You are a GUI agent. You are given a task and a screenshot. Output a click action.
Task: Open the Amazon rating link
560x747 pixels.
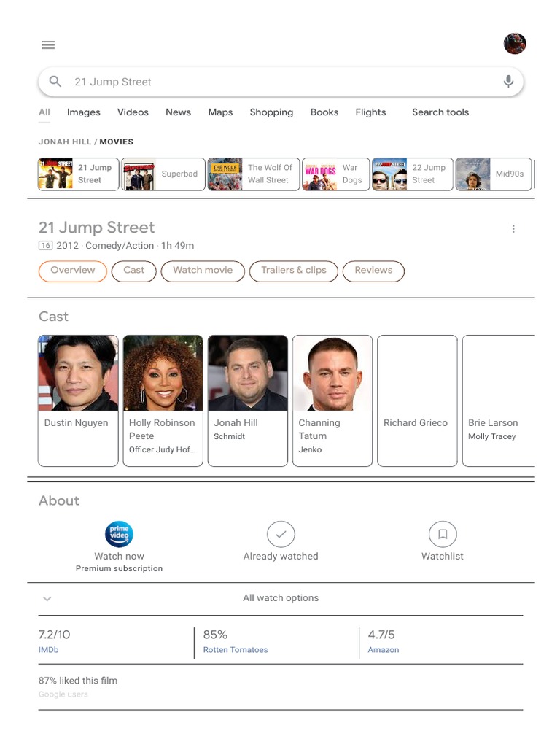coord(384,650)
